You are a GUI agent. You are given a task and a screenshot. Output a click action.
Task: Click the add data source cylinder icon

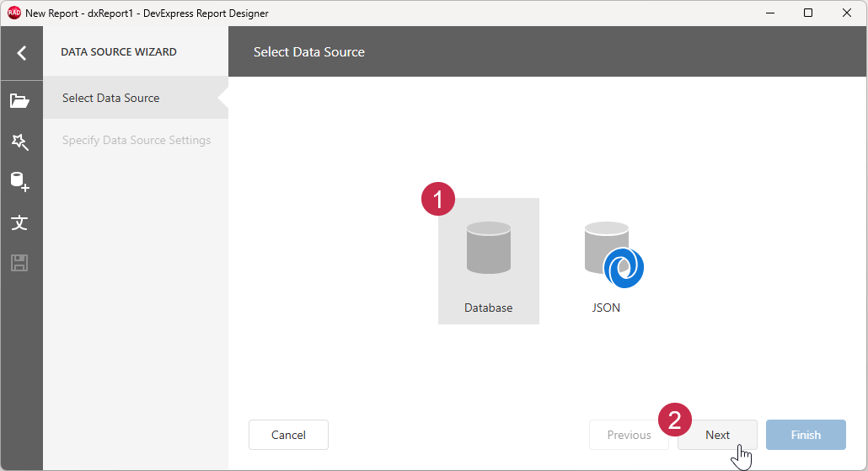[20, 182]
